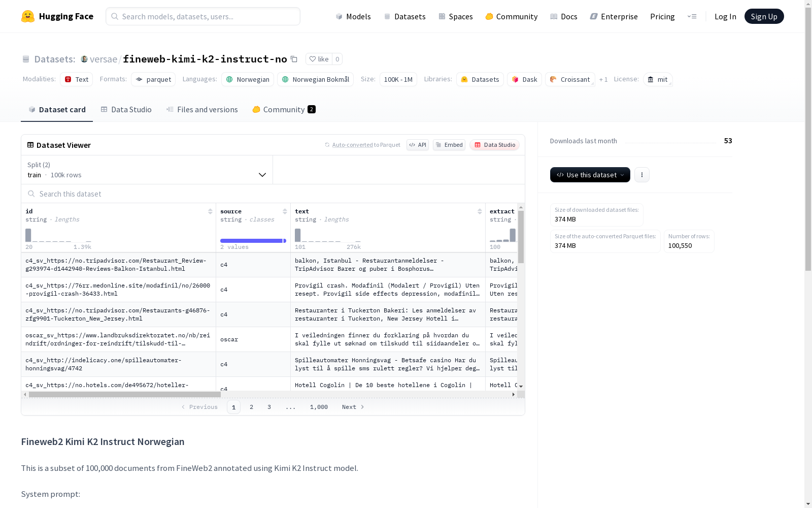The height and width of the screenshot is (508, 812).
Task: Click the text column lengths histogram
Action: click(328, 235)
